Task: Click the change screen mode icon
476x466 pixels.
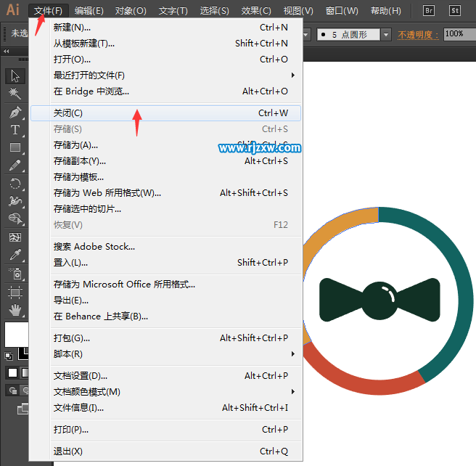Action: tap(22, 409)
